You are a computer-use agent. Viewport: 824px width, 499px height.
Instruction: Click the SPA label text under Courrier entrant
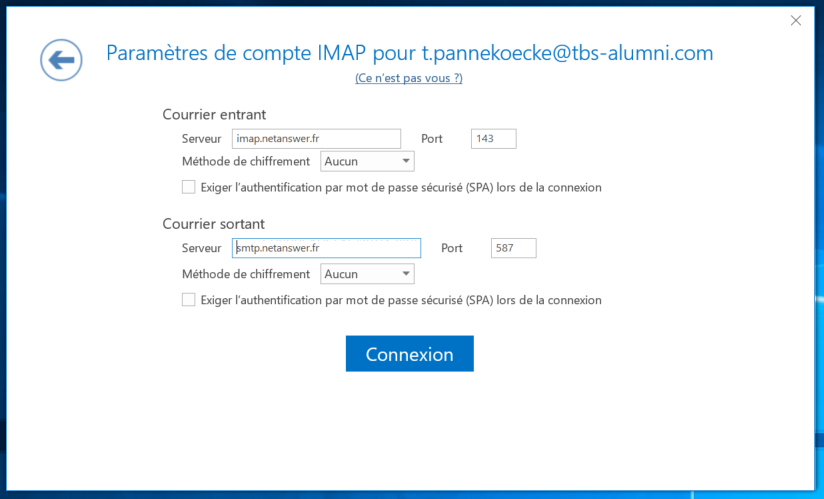(x=401, y=188)
